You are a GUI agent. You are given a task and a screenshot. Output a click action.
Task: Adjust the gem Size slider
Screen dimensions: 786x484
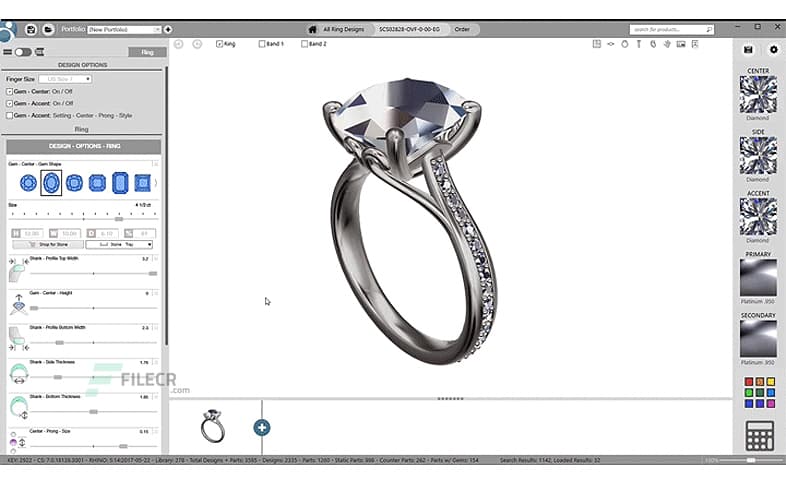coord(119,219)
